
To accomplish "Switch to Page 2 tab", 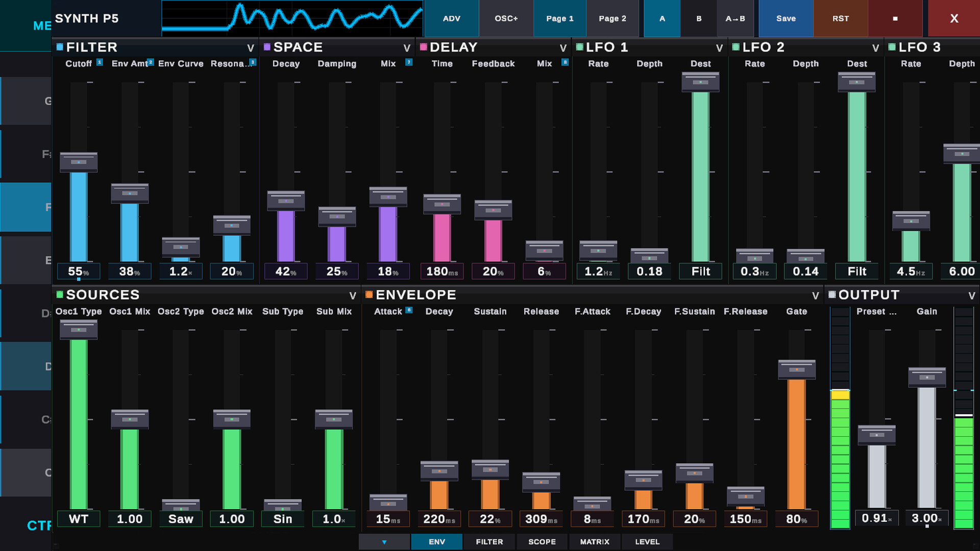I will [x=612, y=18].
